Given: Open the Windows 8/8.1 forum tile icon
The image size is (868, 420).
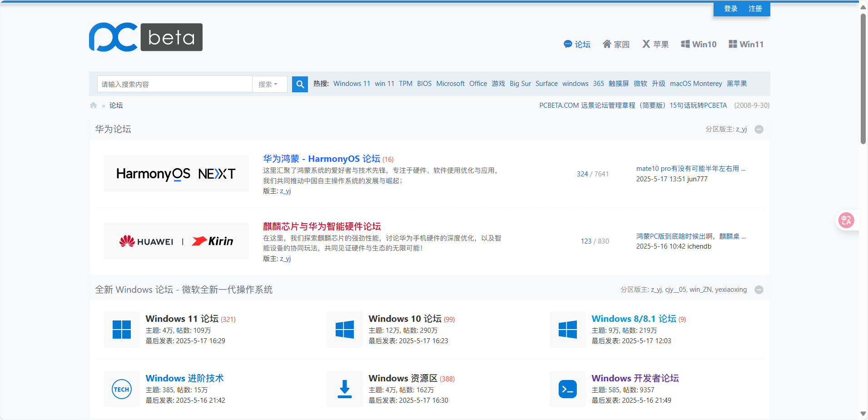Looking at the screenshot, I should [x=568, y=330].
